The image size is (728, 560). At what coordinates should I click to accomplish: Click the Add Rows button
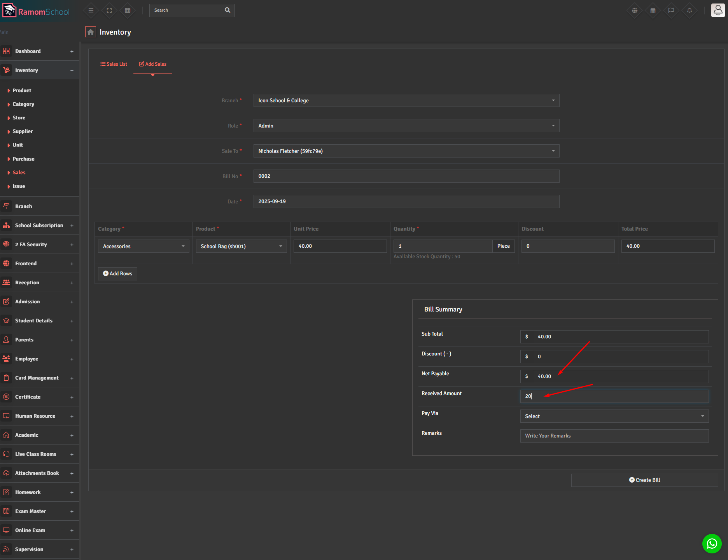click(x=117, y=273)
